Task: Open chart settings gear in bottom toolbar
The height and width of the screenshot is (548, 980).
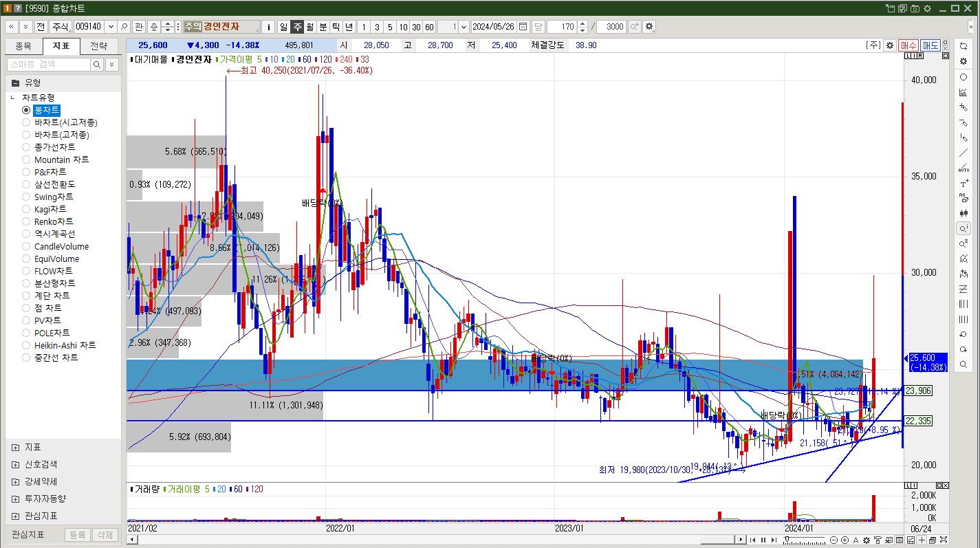Action: [867, 540]
